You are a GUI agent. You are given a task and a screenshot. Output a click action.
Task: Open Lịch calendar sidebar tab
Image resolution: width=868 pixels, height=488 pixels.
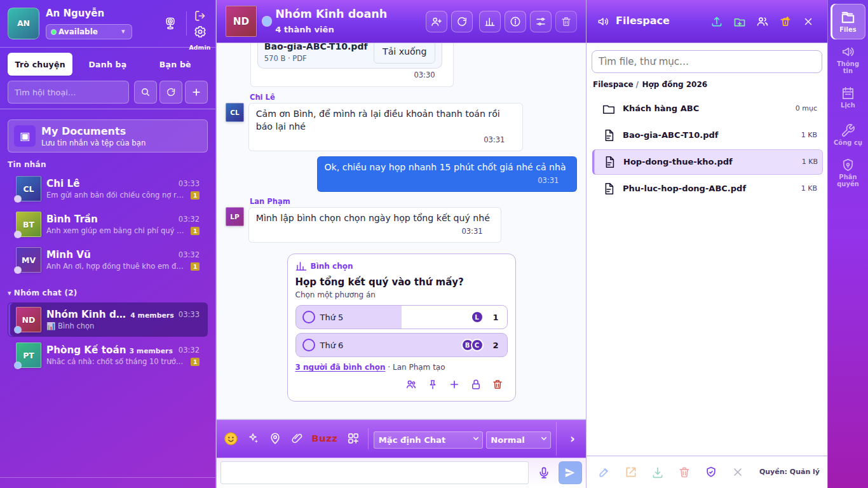(848, 98)
